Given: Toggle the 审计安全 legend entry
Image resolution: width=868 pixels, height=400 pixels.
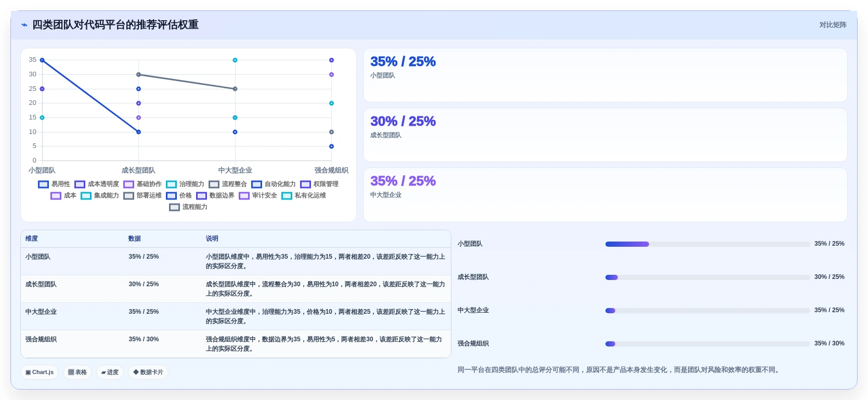Looking at the screenshot, I should [x=258, y=195].
